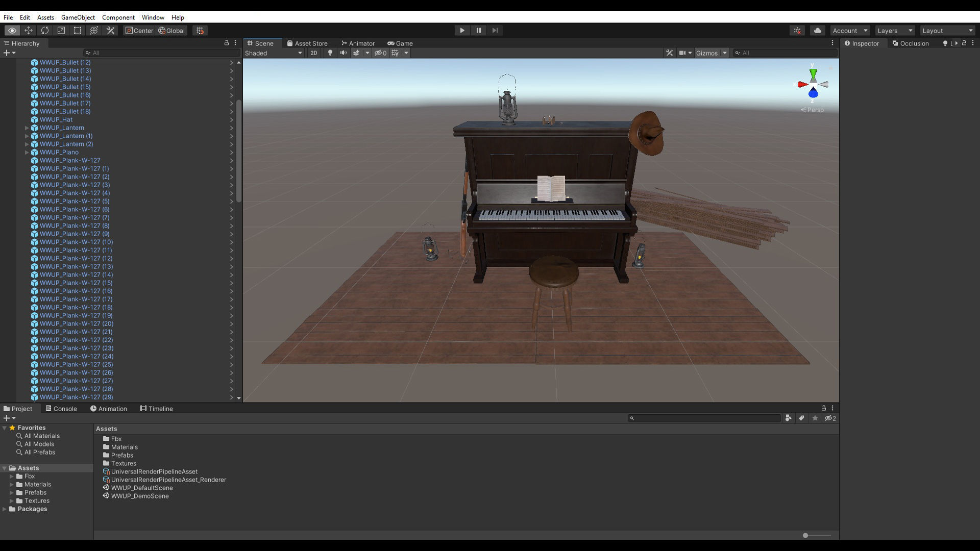The width and height of the screenshot is (980, 551).
Task: Select the Move tool
Action: (x=29, y=31)
